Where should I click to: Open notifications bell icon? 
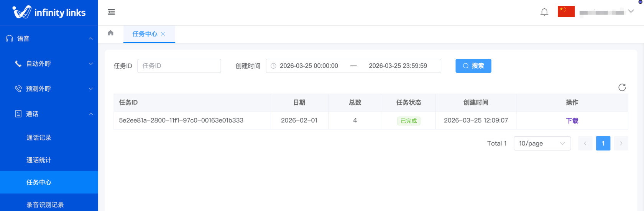click(544, 12)
